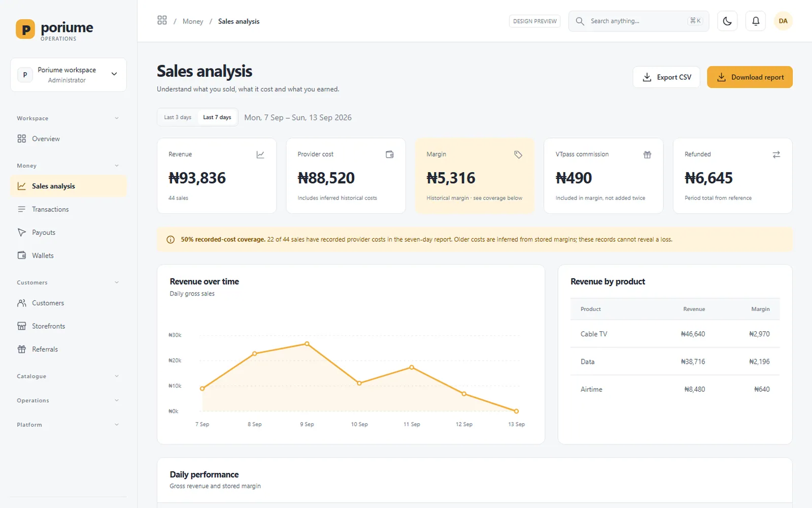
Task: Click the Download report button
Action: click(750, 77)
